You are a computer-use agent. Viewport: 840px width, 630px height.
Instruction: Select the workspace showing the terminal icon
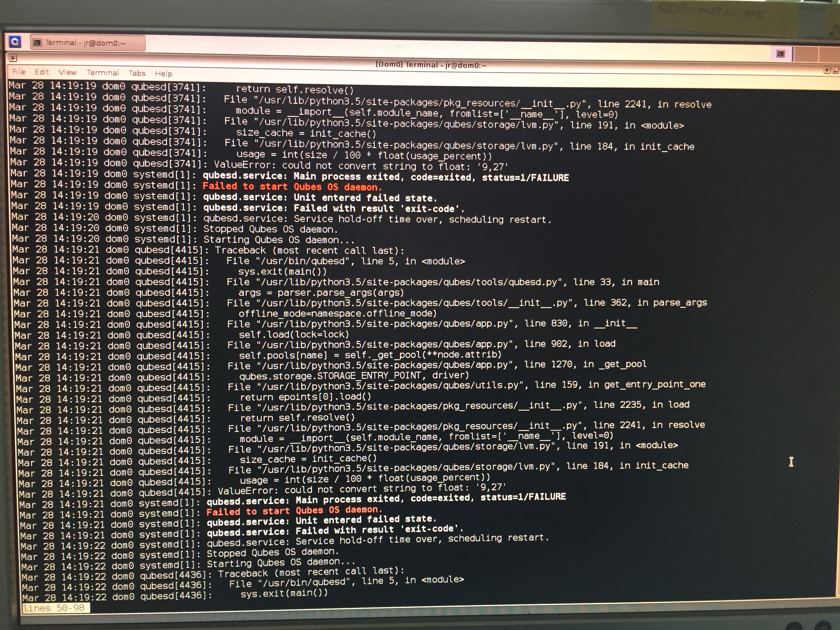click(x=781, y=54)
